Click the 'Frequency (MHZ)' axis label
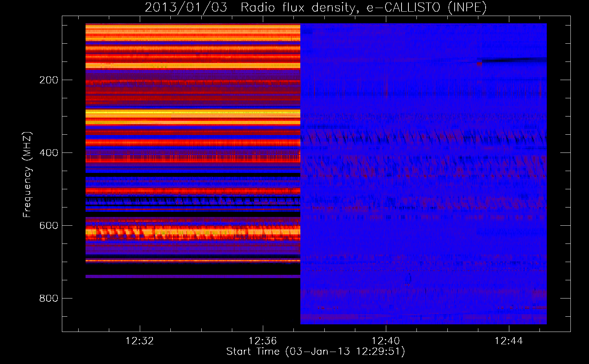Screen dimensions: 589x364 pos(27,174)
